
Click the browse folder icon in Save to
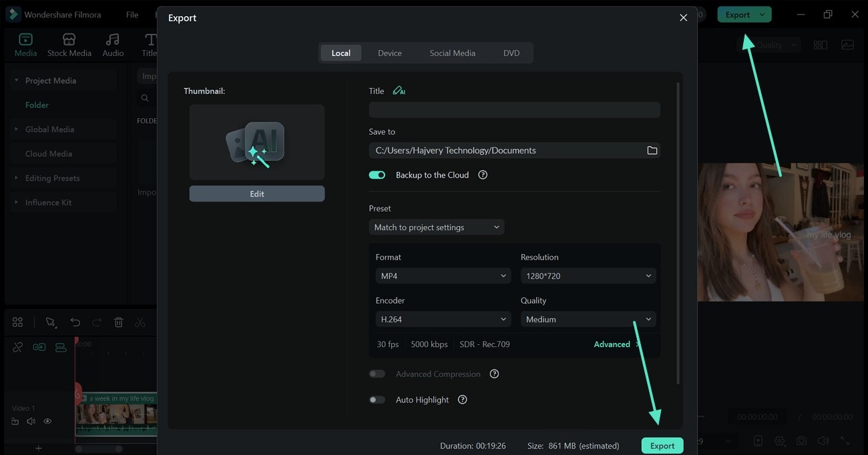click(x=652, y=150)
